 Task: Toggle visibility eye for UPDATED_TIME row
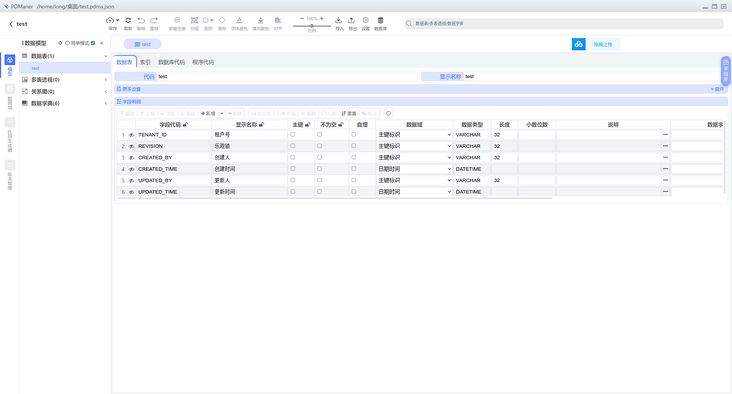click(x=131, y=192)
